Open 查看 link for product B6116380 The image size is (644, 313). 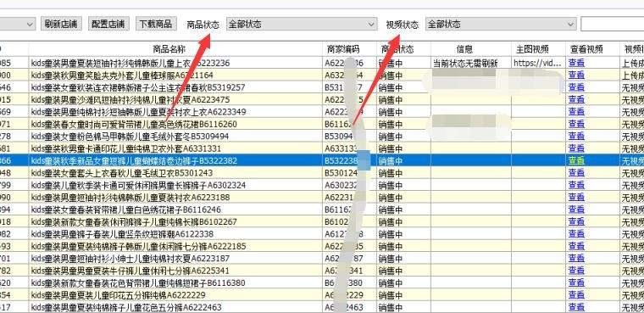point(576,282)
